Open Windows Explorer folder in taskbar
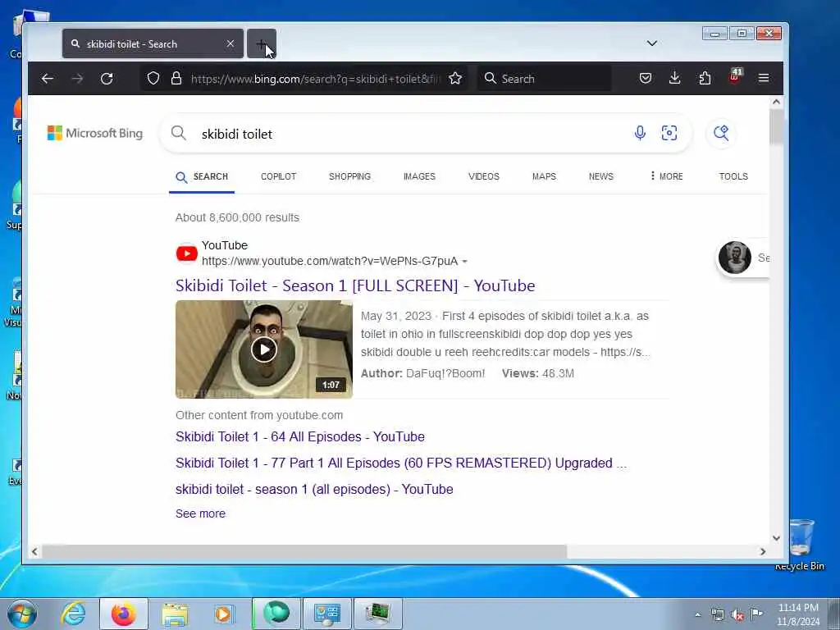840x630 pixels. 175,614
